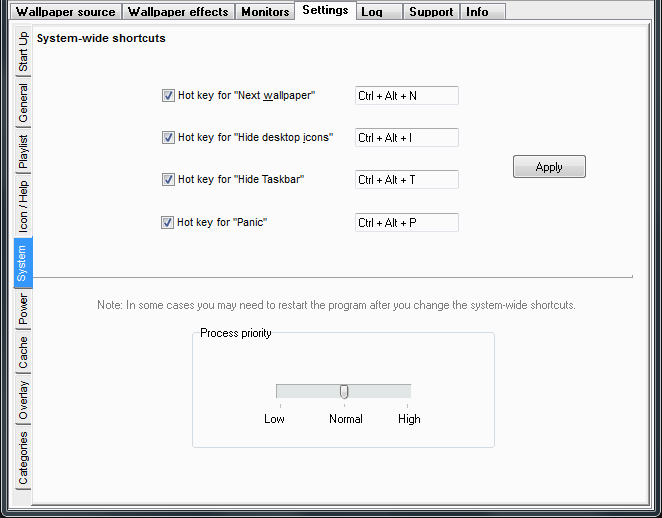Open the Overlay side tab
Viewport: 662px width, 518px height.
click(x=23, y=400)
